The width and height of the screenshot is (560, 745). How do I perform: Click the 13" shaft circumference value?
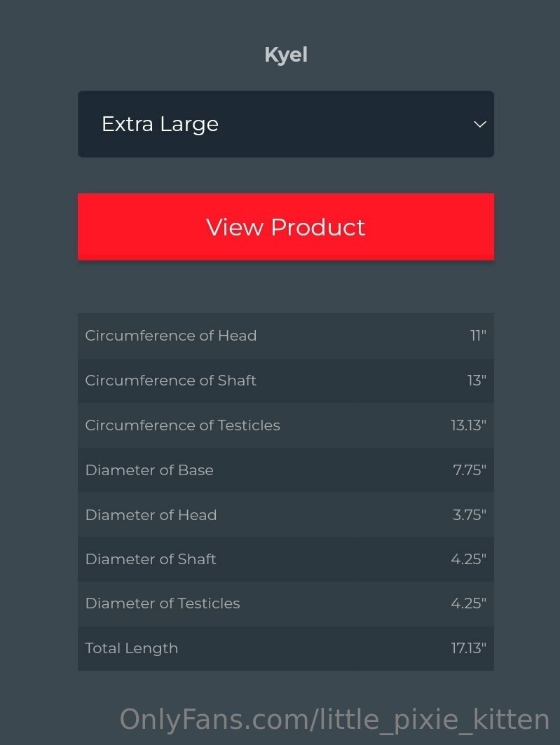pyautogui.click(x=477, y=380)
